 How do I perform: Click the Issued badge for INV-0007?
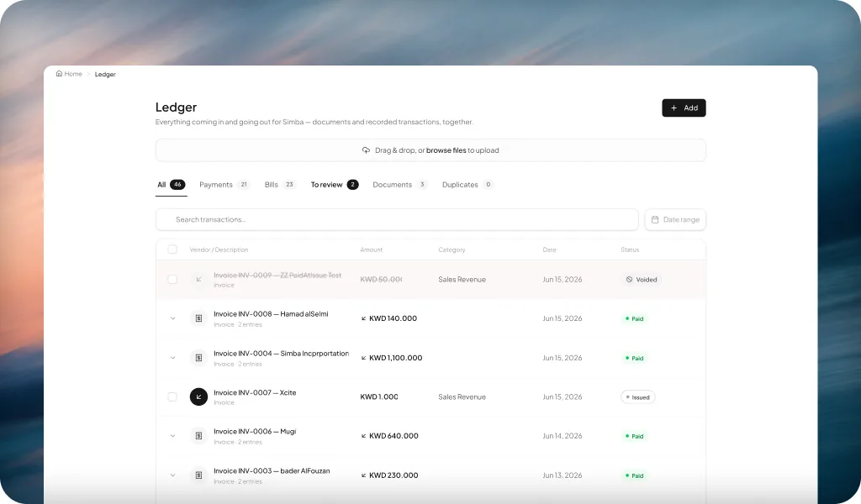point(638,397)
